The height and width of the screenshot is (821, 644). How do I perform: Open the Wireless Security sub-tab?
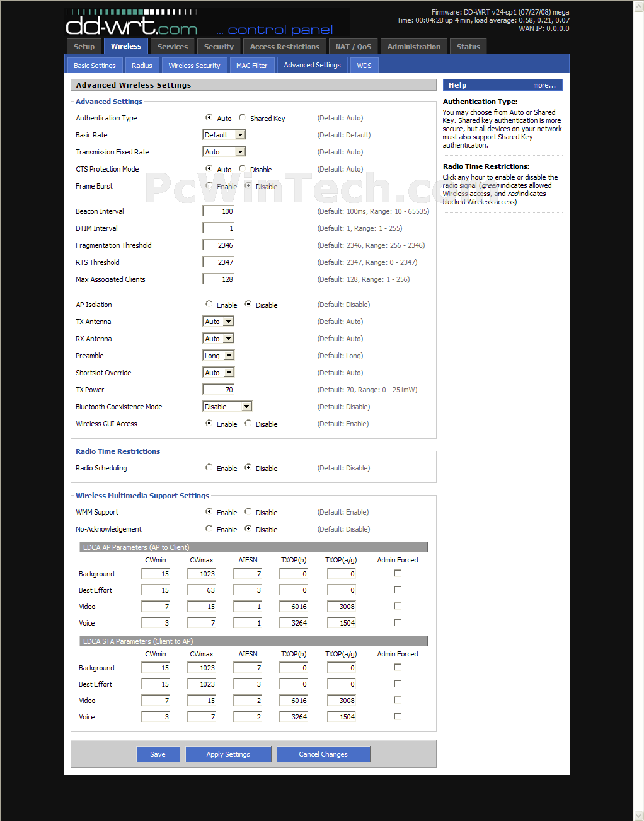click(194, 66)
